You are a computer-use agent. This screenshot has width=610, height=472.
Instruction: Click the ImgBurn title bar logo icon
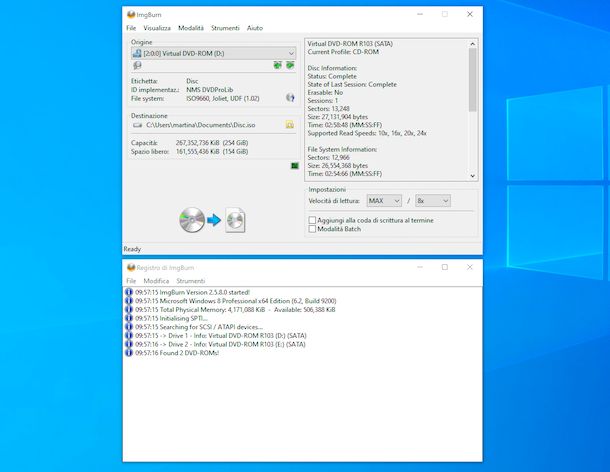pyautogui.click(x=131, y=15)
